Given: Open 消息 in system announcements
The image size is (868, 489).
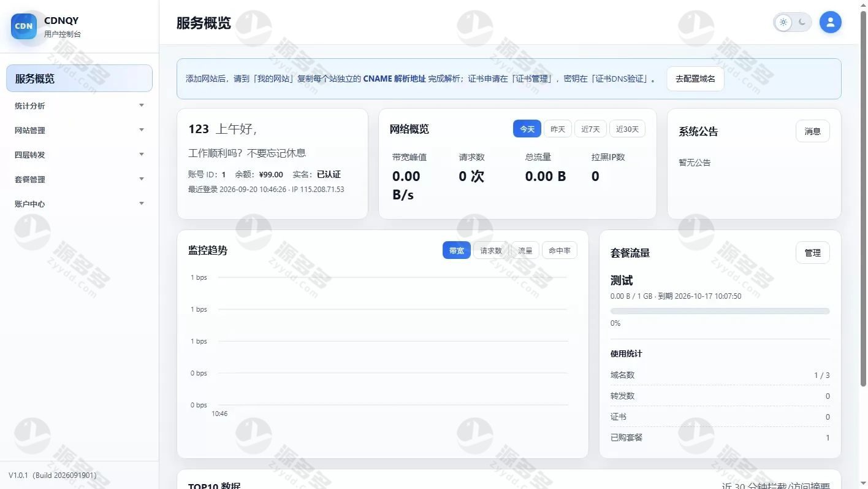Looking at the screenshot, I should pyautogui.click(x=812, y=131).
